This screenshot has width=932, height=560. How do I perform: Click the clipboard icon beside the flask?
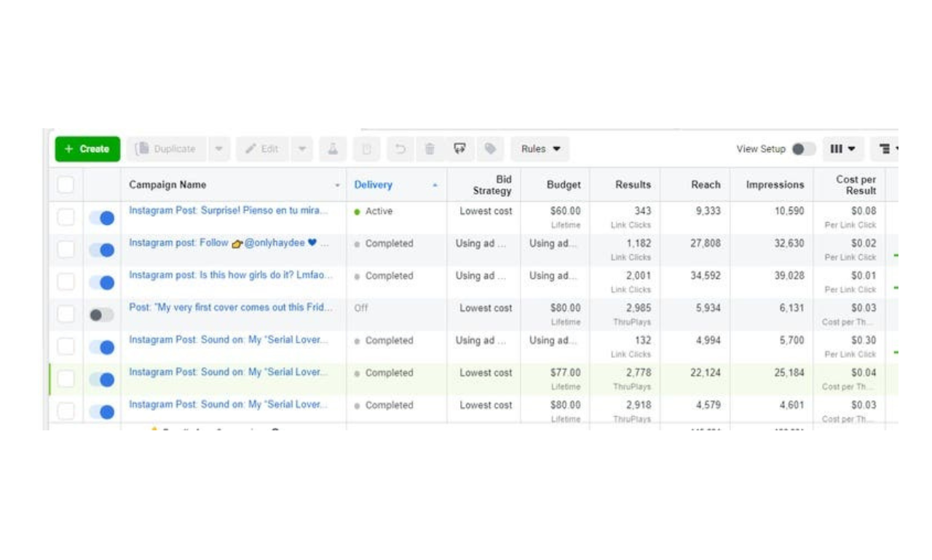pyautogui.click(x=367, y=149)
